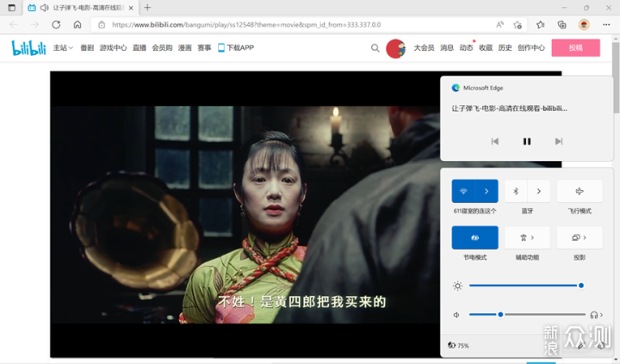Close the bilibili movie tab
The width and height of the screenshot is (620, 364).
(x=131, y=8)
